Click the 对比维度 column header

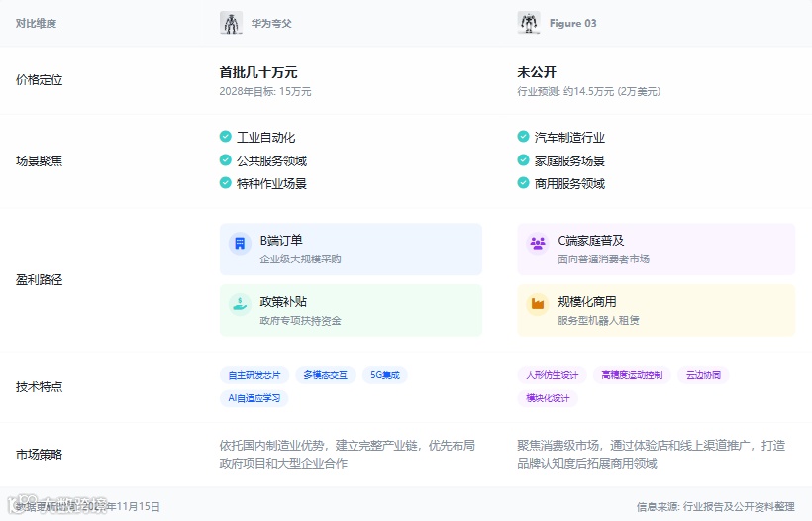(x=36, y=24)
